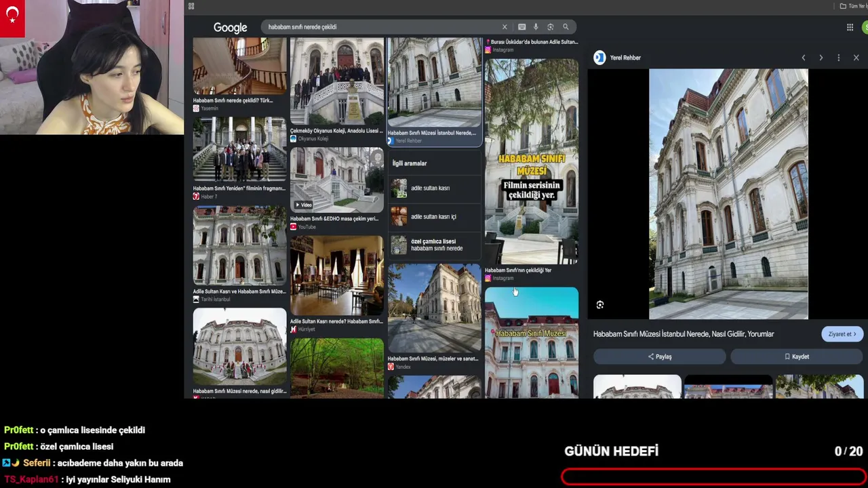Open the browser tab grid icon above Google logo
The height and width of the screenshot is (488, 868).
coord(191,6)
